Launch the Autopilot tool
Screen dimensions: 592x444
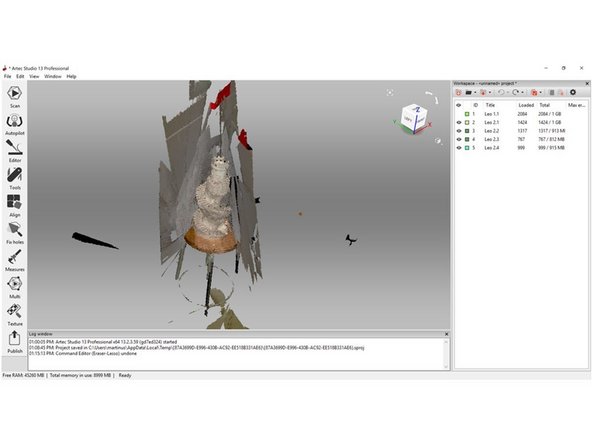coord(14,124)
